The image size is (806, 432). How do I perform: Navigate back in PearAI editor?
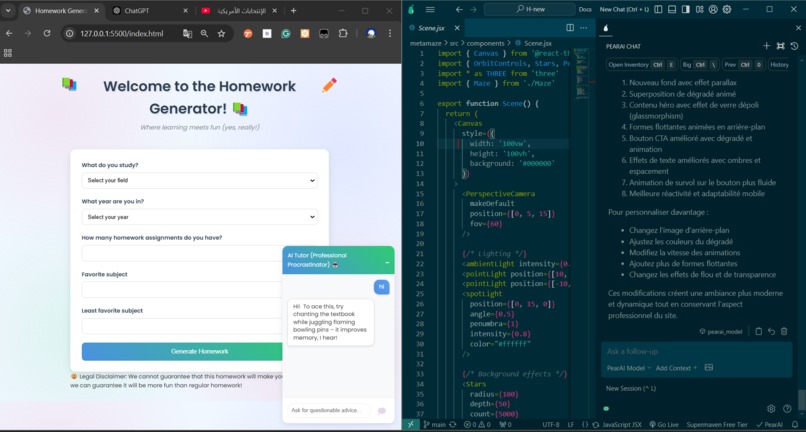(x=459, y=9)
